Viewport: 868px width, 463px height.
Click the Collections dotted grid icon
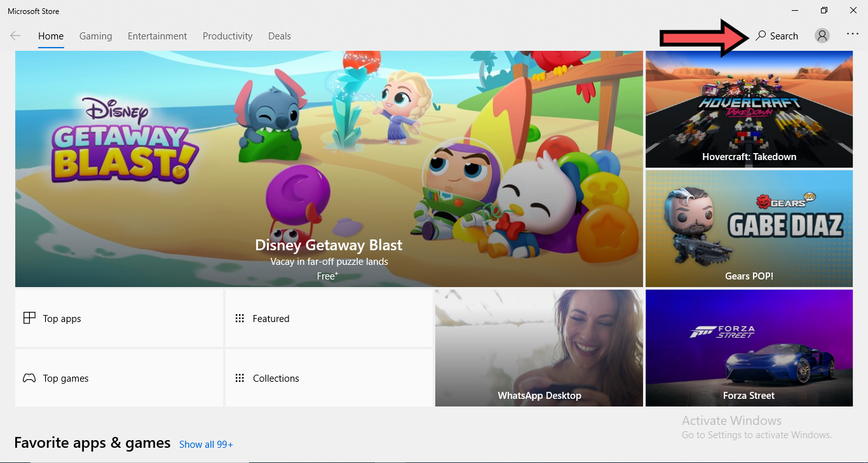coord(240,378)
